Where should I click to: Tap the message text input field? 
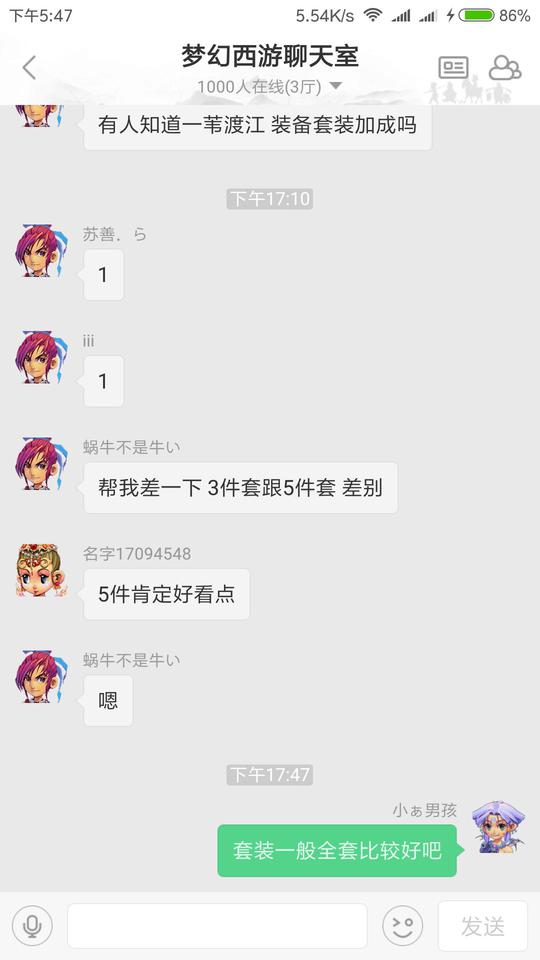(217, 926)
